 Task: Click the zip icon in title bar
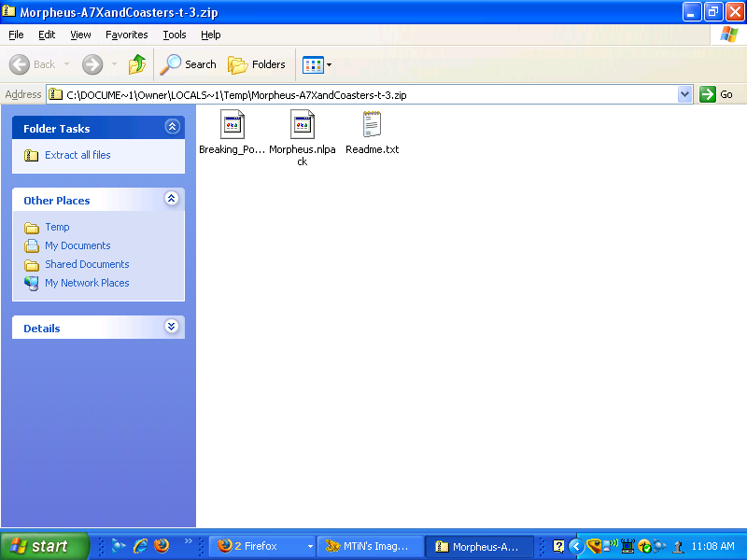[8, 11]
